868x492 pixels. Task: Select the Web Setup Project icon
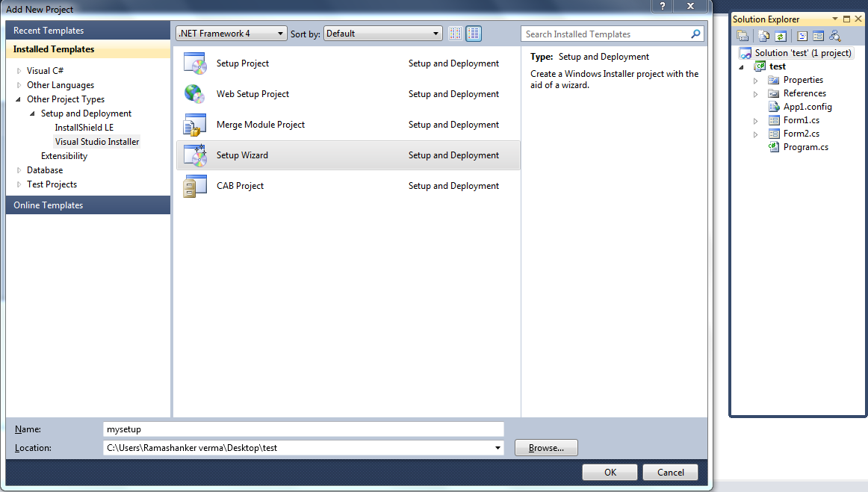pyautogui.click(x=195, y=94)
